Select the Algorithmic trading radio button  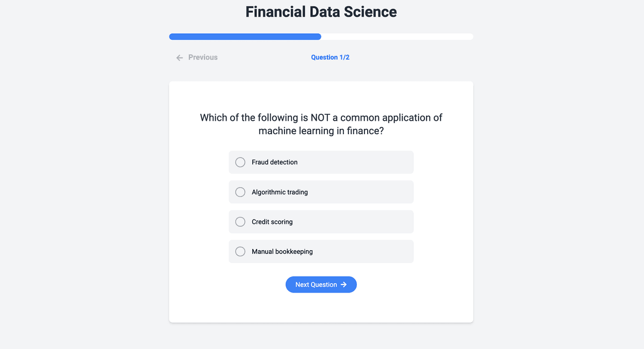point(240,192)
